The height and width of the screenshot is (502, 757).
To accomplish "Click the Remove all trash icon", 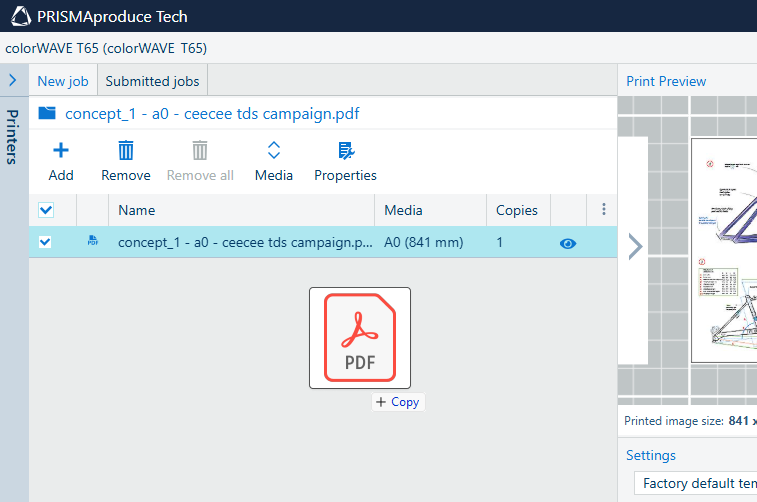I will coord(200,151).
